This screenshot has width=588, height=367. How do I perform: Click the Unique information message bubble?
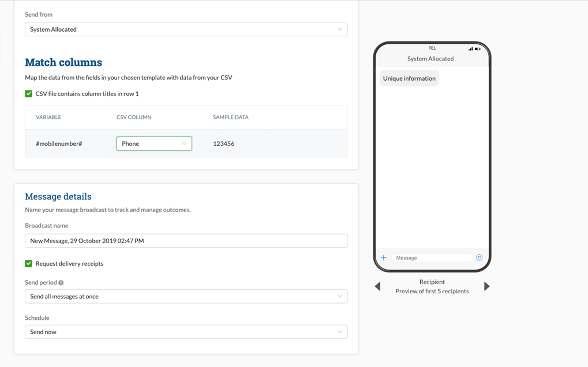[x=409, y=78]
